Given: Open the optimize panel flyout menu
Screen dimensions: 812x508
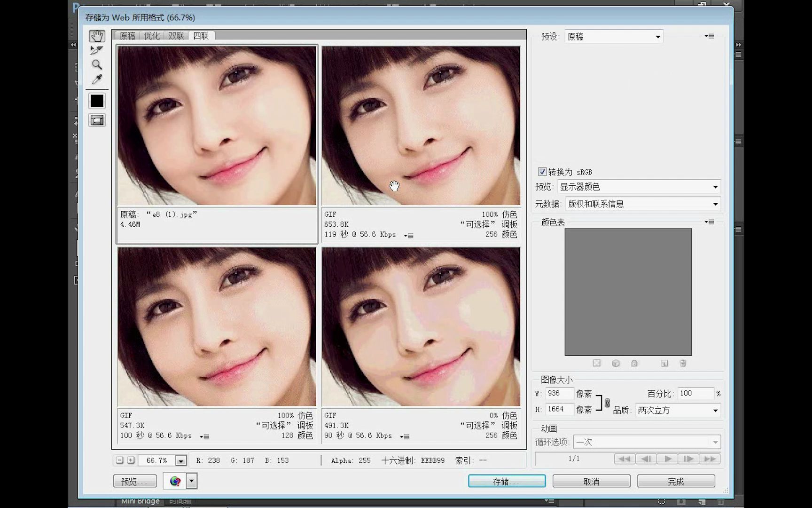Looking at the screenshot, I should 710,36.
